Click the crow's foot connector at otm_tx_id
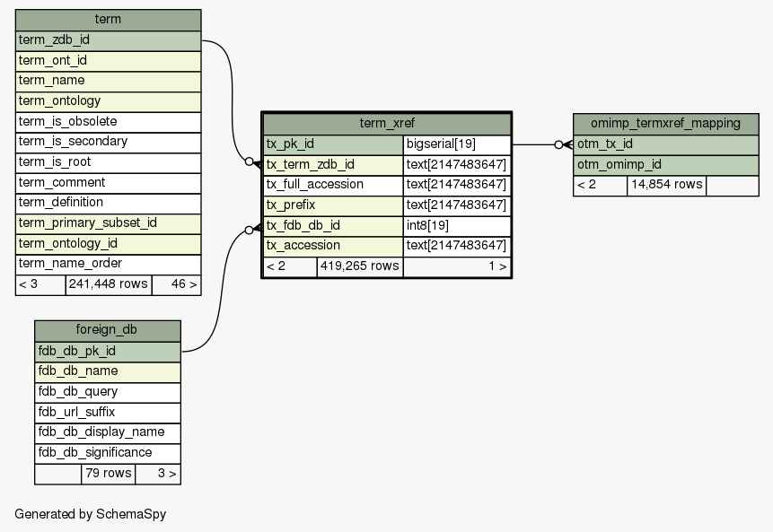This screenshot has height=532, width=773. pyautogui.click(x=564, y=144)
